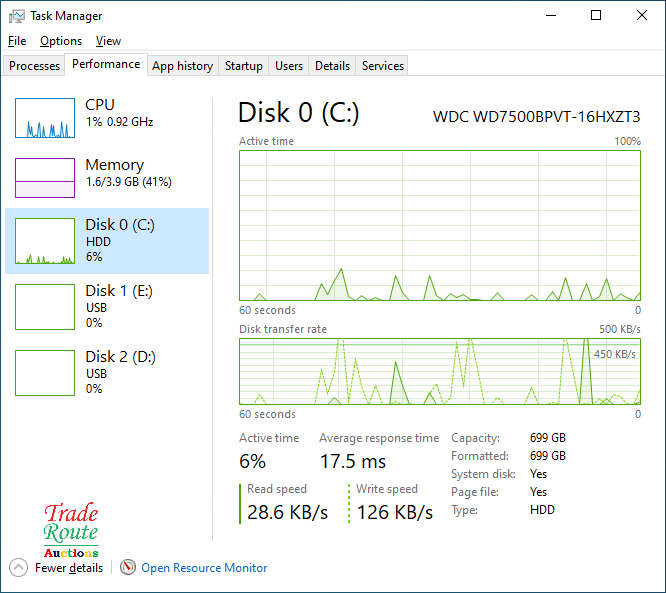The image size is (666, 593).
Task: Open Resource Monitor link
Action: (204, 568)
